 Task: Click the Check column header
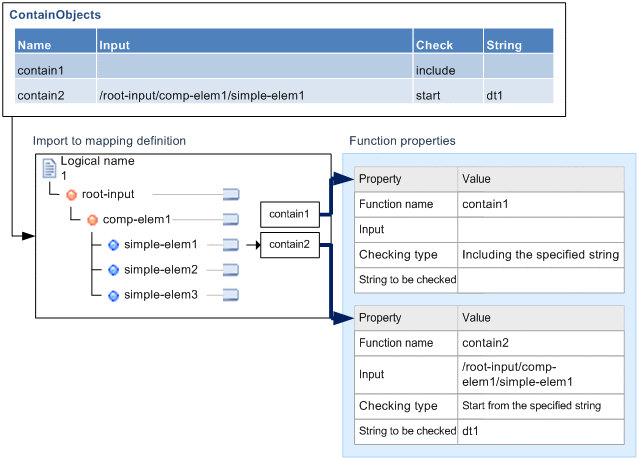pos(434,45)
